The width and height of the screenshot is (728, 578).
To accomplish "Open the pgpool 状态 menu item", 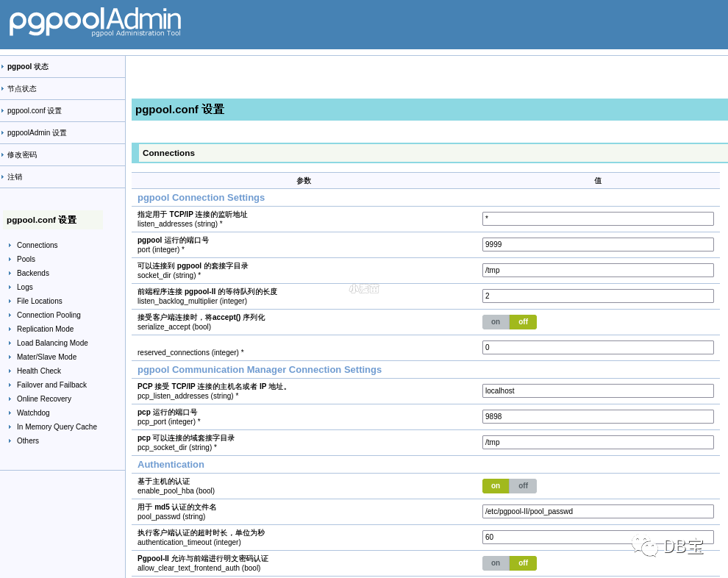I will [x=28, y=66].
